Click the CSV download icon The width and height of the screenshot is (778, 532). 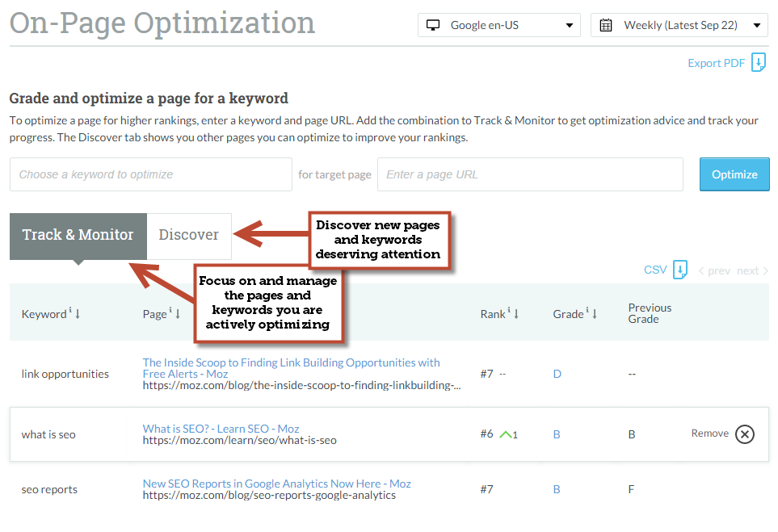(680, 270)
